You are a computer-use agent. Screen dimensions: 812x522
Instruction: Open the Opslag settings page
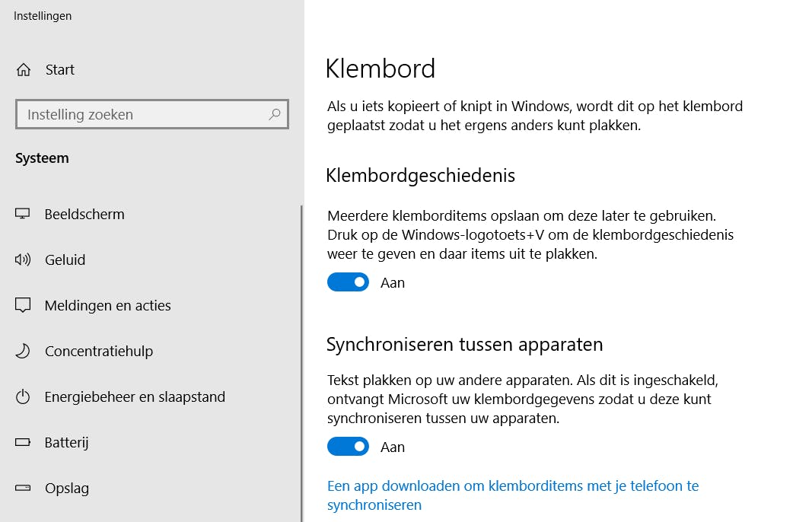(x=67, y=488)
